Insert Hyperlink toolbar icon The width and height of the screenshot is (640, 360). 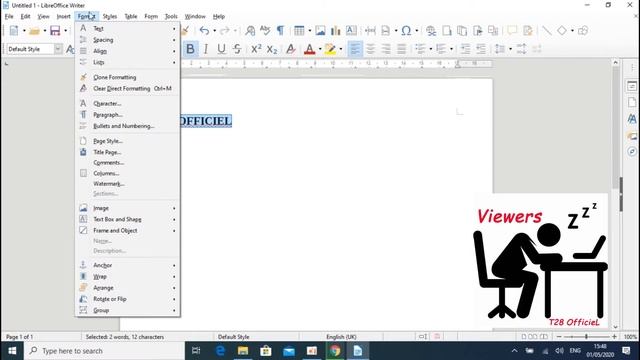pos(431,31)
